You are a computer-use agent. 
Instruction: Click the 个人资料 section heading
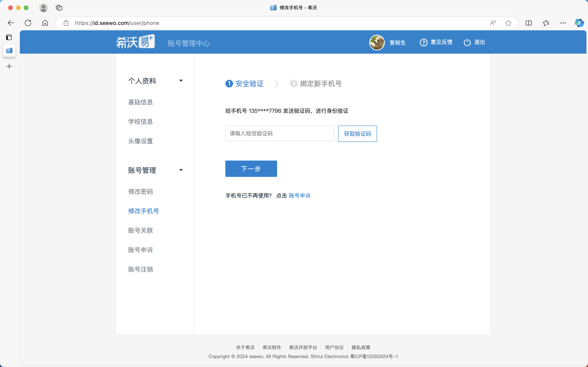click(142, 81)
